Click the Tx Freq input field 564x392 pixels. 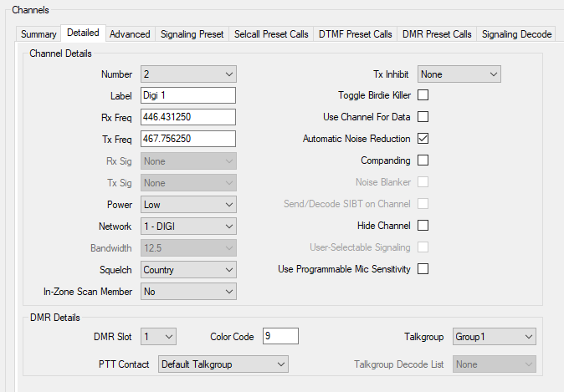point(188,139)
